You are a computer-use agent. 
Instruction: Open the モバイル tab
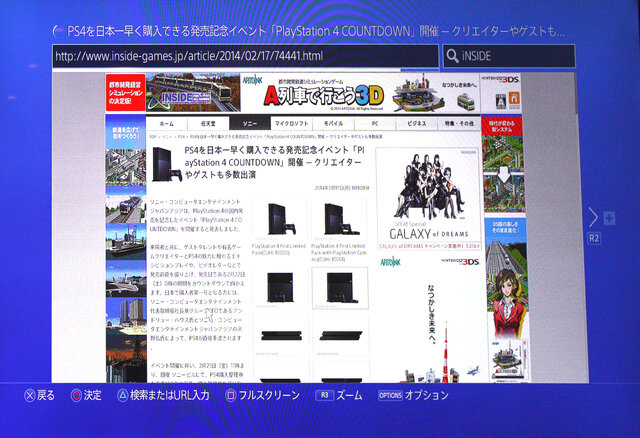click(x=333, y=123)
